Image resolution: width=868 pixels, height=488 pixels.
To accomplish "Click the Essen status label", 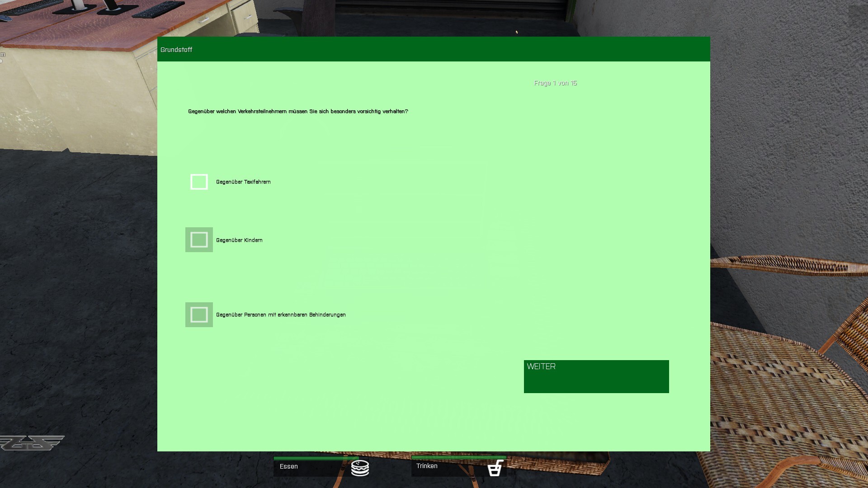I will point(288,466).
